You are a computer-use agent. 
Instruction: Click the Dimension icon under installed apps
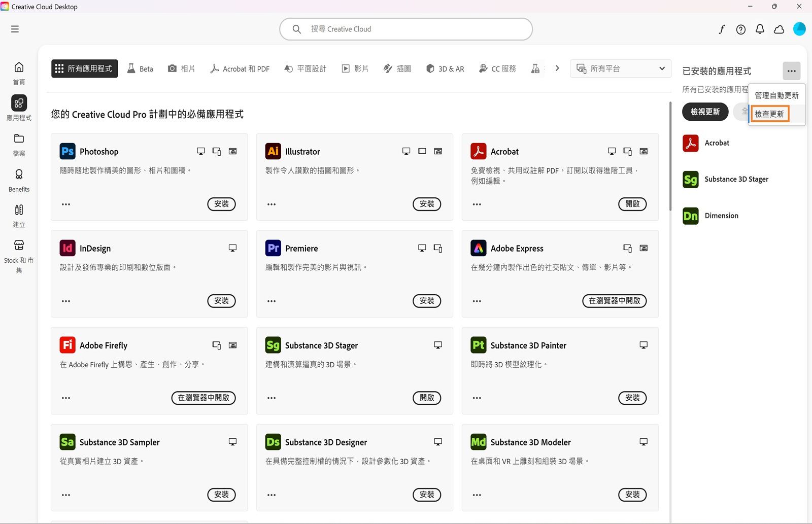(x=690, y=216)
